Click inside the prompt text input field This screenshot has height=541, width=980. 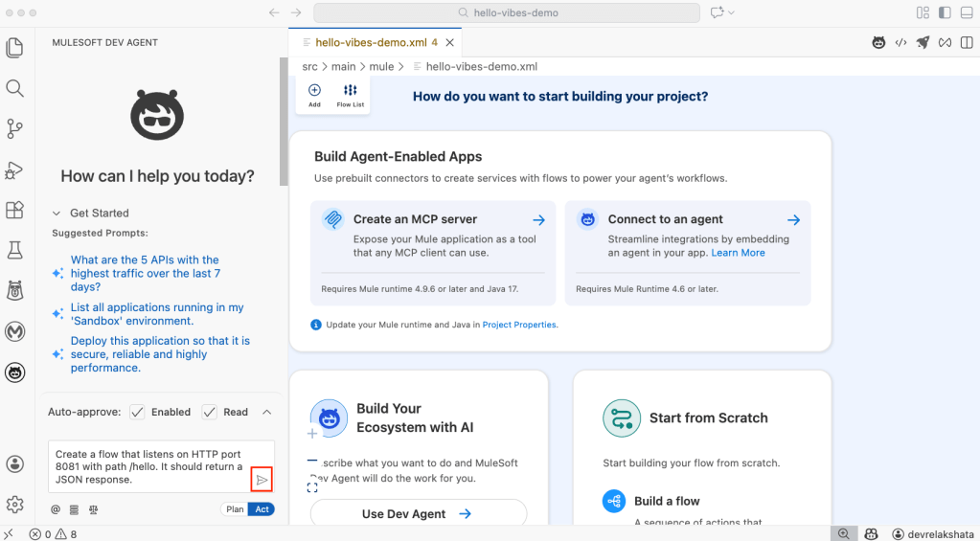(148, 466)
